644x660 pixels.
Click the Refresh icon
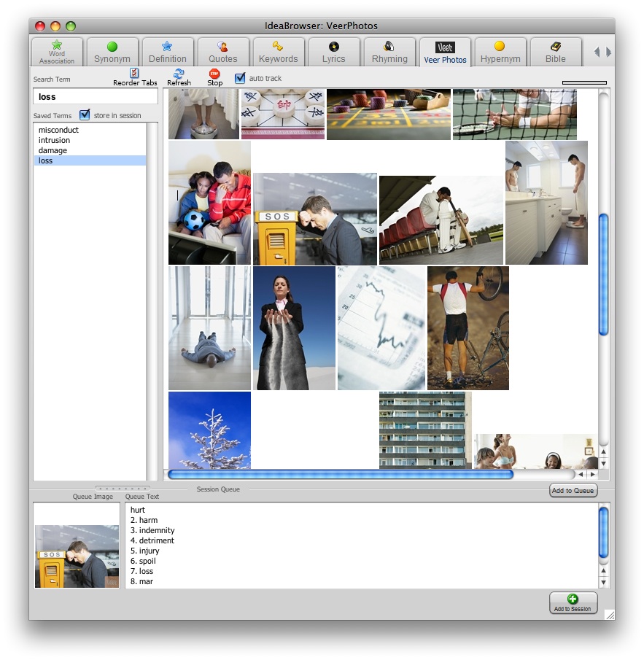pos(179,73)
